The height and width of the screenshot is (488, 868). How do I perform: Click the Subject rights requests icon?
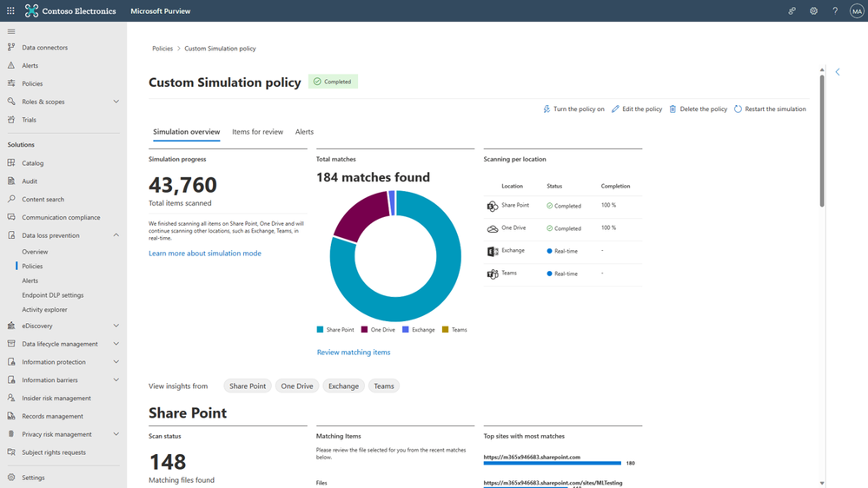(x=11, y=452)
